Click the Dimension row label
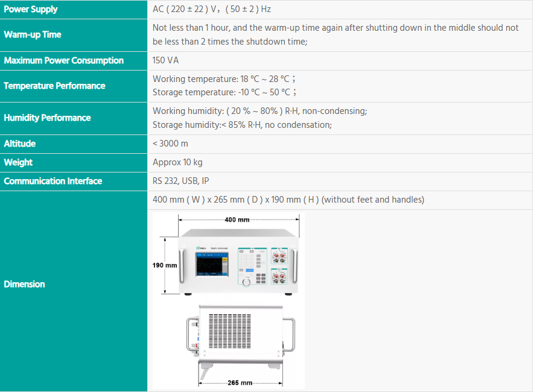Image resolution: width=534 pixels, height=392 pixels. coord(24,284)
